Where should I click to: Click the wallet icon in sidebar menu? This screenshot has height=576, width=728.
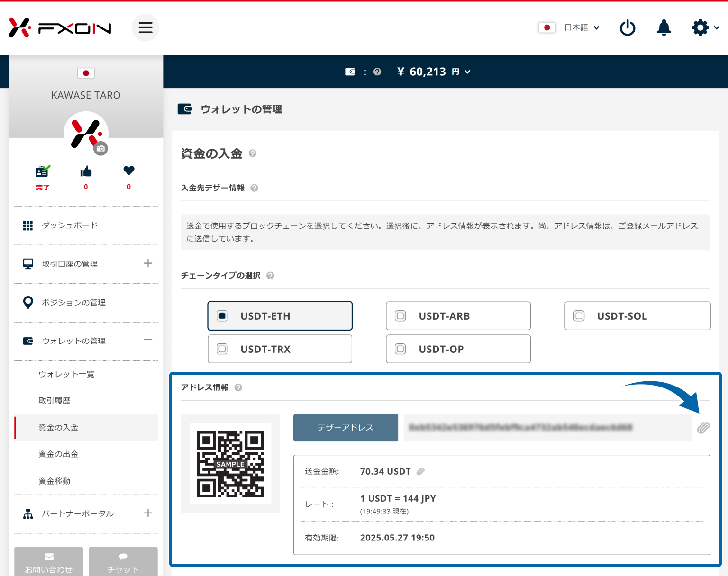[28, 341]
